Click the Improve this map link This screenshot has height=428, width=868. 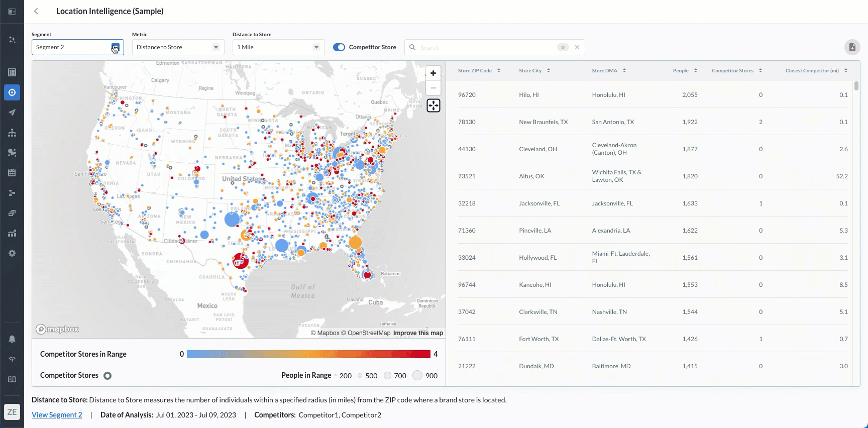tap(418, 333)
